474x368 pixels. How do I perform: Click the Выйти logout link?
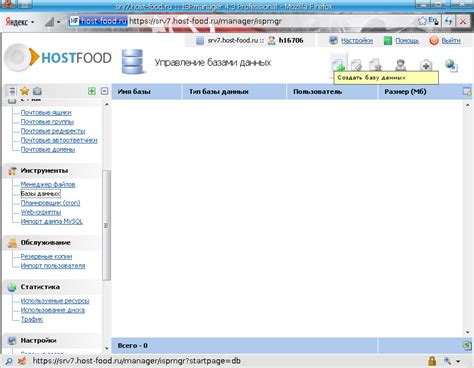click(451, 40)
